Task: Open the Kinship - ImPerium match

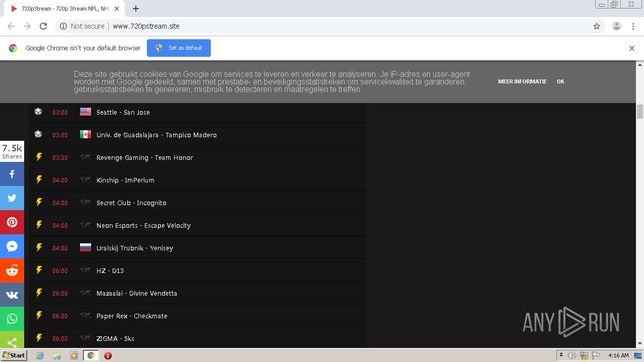Action: (x=125, y=180)
